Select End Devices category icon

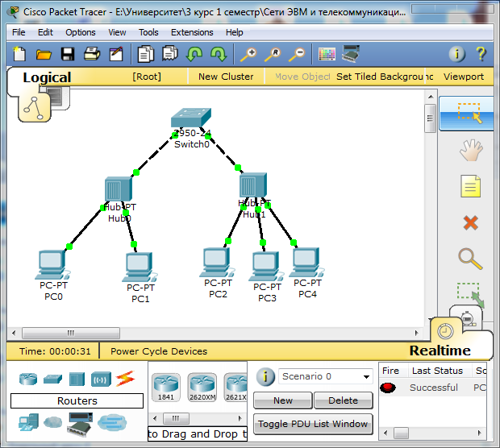point(29,422)
